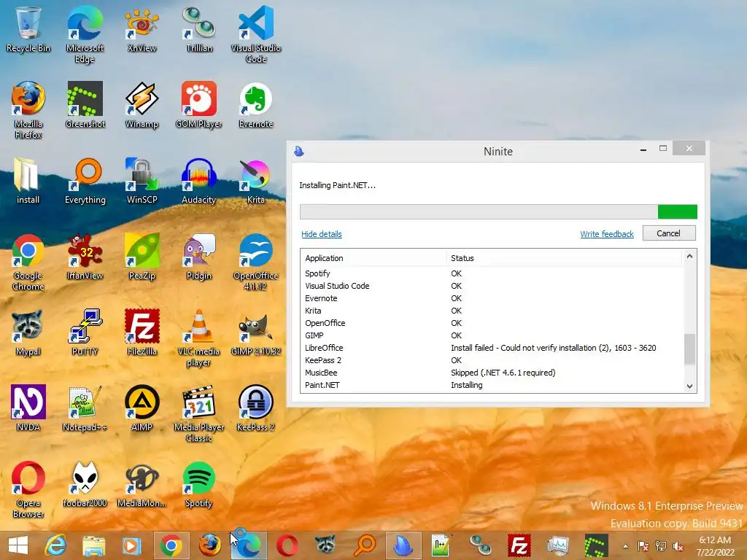Select the Media Player Classic desktop icon
747x560 pixels.
[x=198, y=413]
